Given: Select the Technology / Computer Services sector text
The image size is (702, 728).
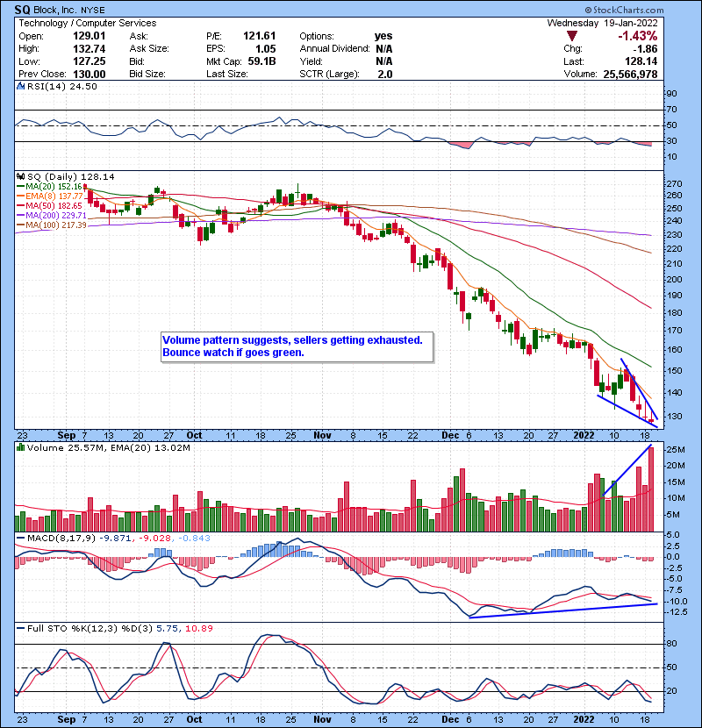Looking at the screenshot, I should pos(88,23).
